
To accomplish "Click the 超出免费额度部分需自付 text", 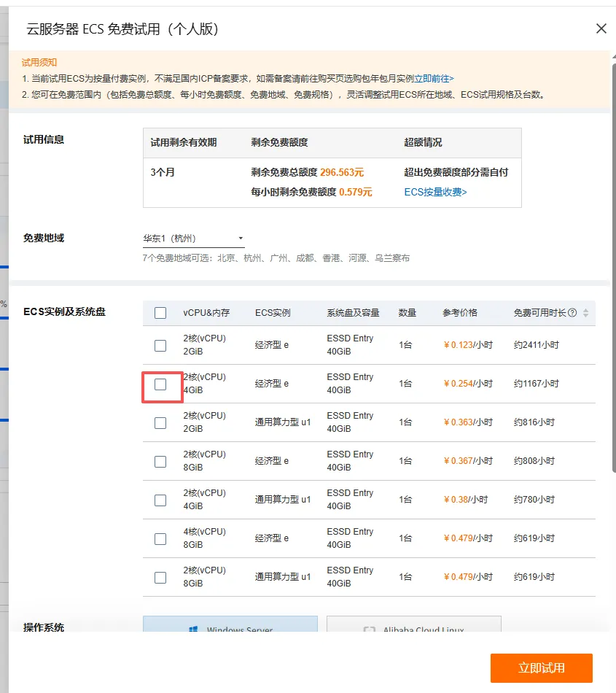I will (456, 172).
